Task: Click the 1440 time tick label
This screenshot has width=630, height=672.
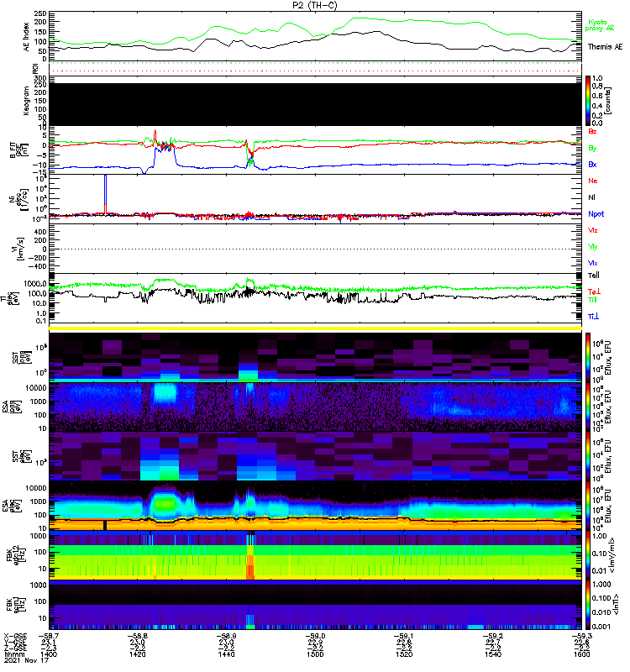Action: [226, 654]
